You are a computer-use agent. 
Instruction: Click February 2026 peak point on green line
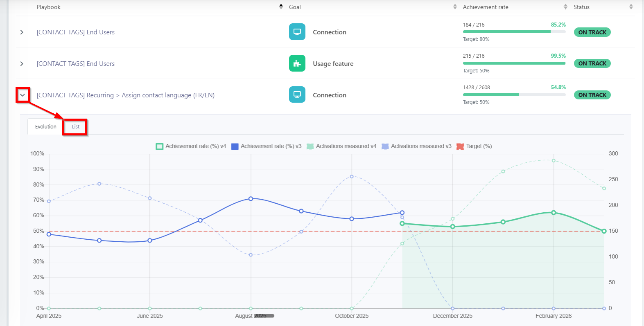click(554, 213)
